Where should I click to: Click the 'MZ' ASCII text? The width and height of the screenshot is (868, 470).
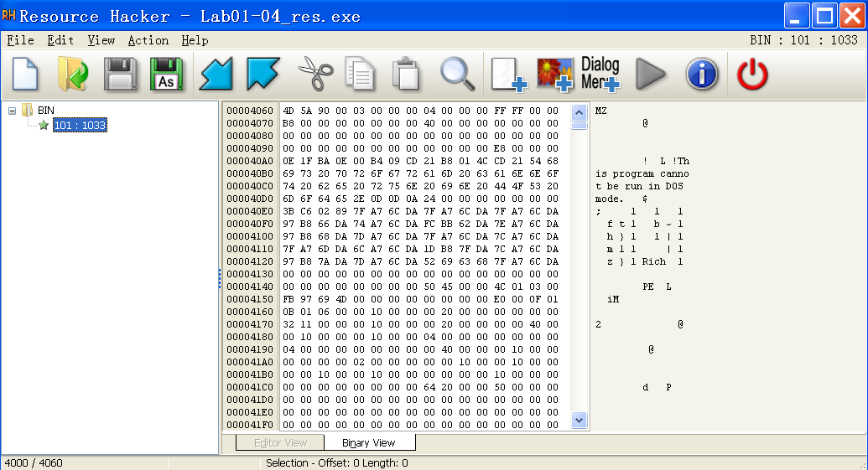click(601, 111)
